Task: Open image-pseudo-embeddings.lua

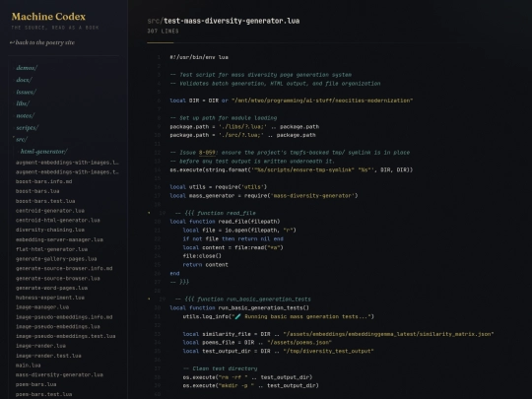Action: 58,326
